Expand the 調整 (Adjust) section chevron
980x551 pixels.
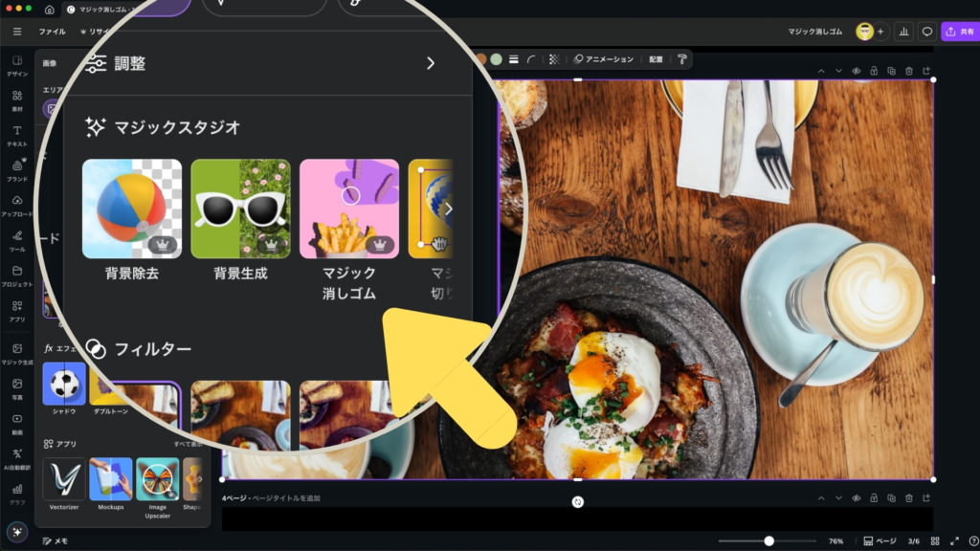click(430, 63)
